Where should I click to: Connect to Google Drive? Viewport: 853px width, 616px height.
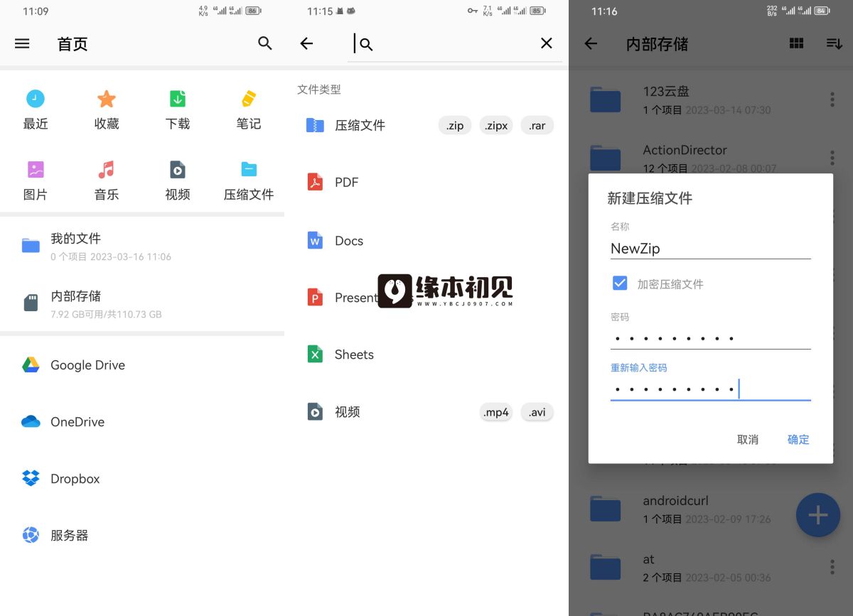tap(142, 365)
